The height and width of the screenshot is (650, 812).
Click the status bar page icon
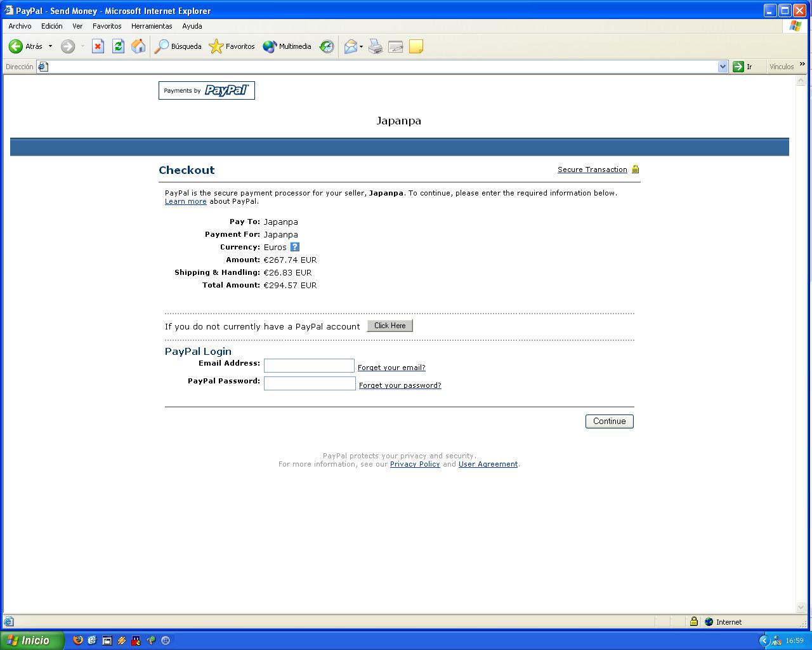9,621
